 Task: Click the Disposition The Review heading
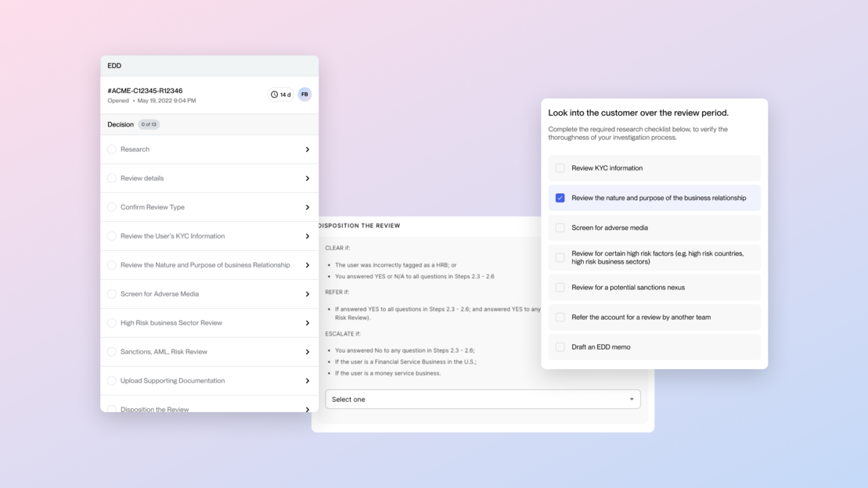[x=359, y=226]
